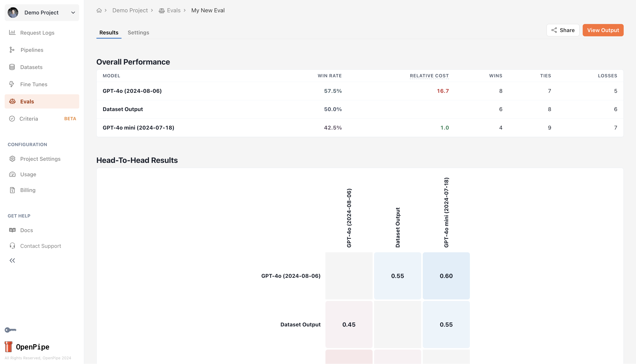Navigate to Fine Tunes
Image resolution: width=636 pixels, height=364 pixels.
point(34,84)
